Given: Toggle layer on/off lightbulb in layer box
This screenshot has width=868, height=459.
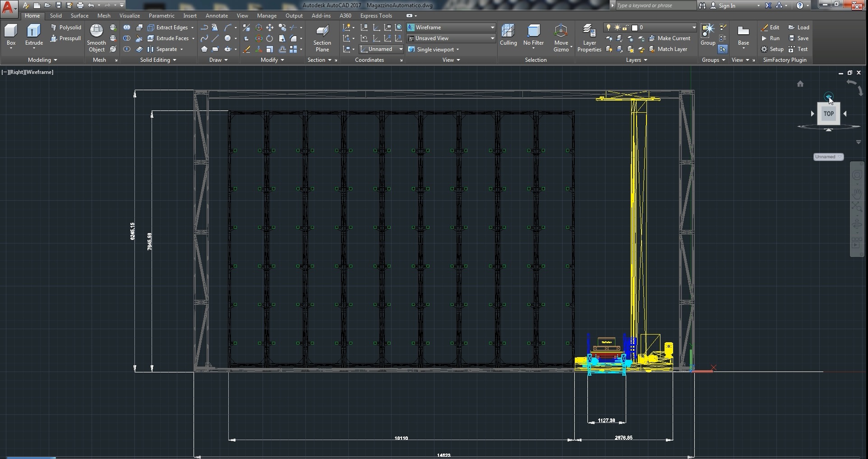Looking at the screenshot, I should [609, 28].
